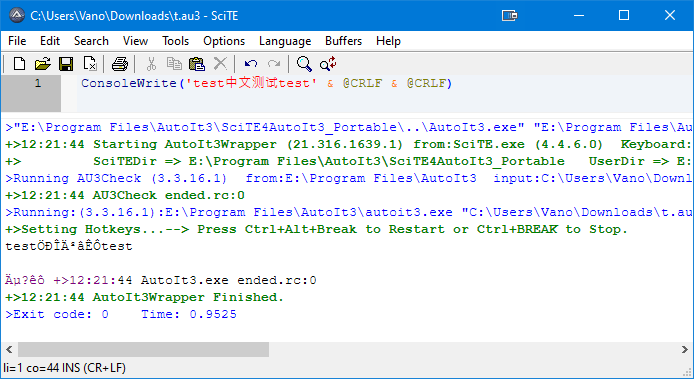Open the Help menu
This screenshot has height=379, width=694.
click(388, 41)
